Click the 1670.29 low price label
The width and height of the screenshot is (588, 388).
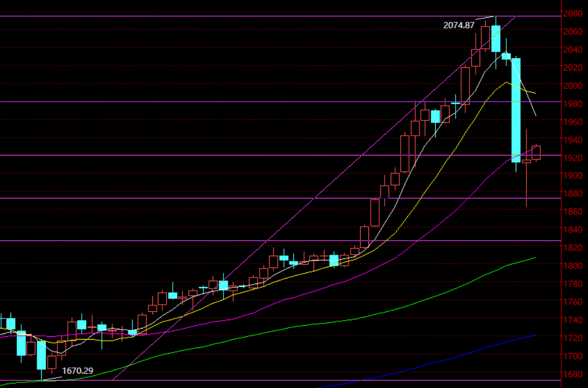[x=78, y=371]
